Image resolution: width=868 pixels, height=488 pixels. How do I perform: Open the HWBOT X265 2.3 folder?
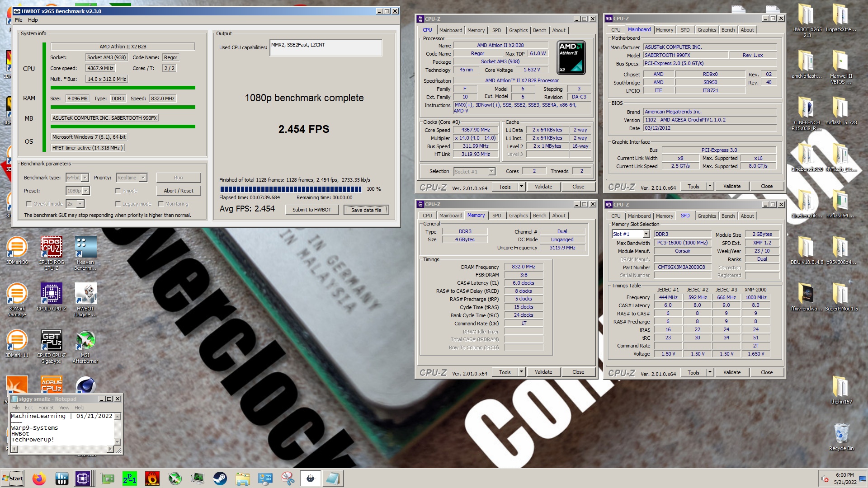(807, 20)
